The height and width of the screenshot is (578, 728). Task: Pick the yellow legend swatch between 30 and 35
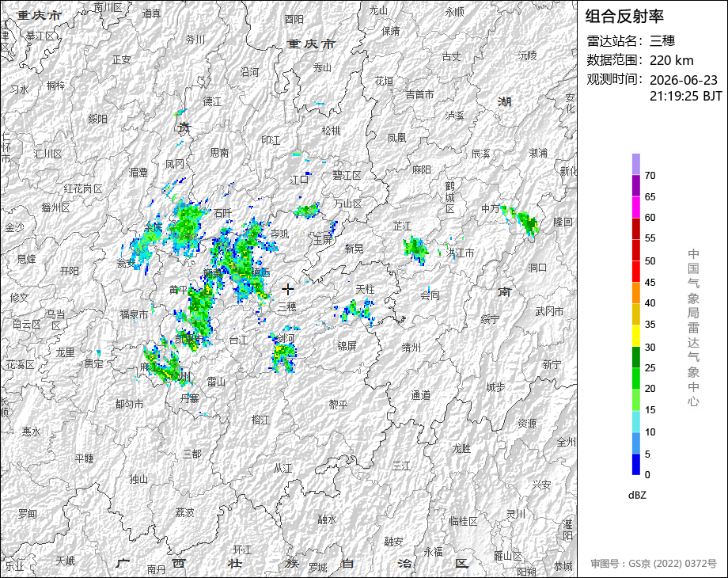pos(636,336)
